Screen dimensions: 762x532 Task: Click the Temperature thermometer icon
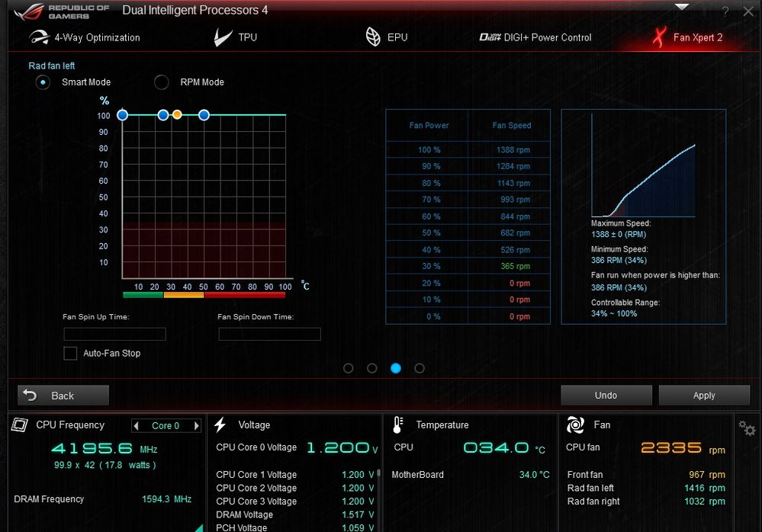coord(397,425)
